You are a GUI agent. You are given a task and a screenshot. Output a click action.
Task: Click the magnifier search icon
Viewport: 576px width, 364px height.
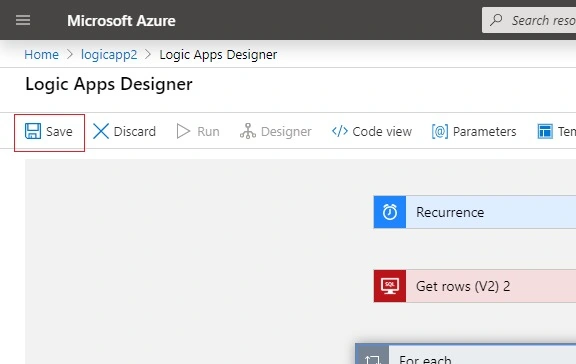(496, 20)
